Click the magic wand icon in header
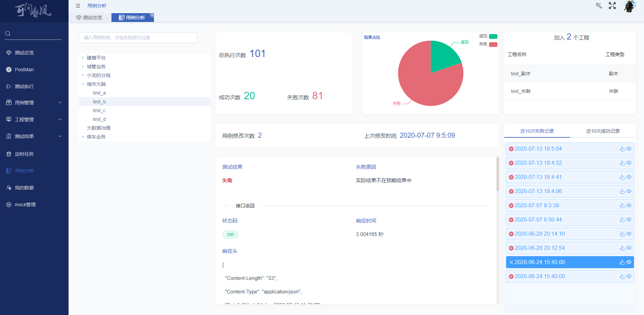The image size is (644, 315). click(598, 6)
